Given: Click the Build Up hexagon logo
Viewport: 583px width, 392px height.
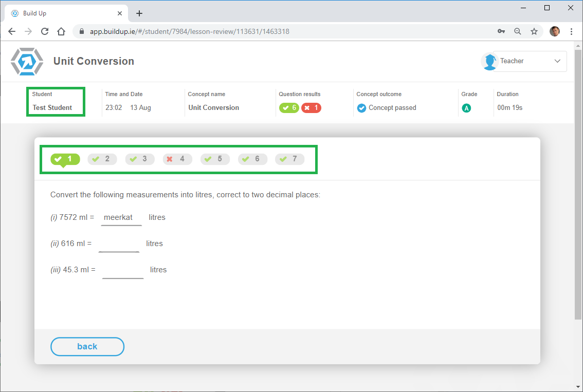Looking at the screenshot, I should 27,61.
